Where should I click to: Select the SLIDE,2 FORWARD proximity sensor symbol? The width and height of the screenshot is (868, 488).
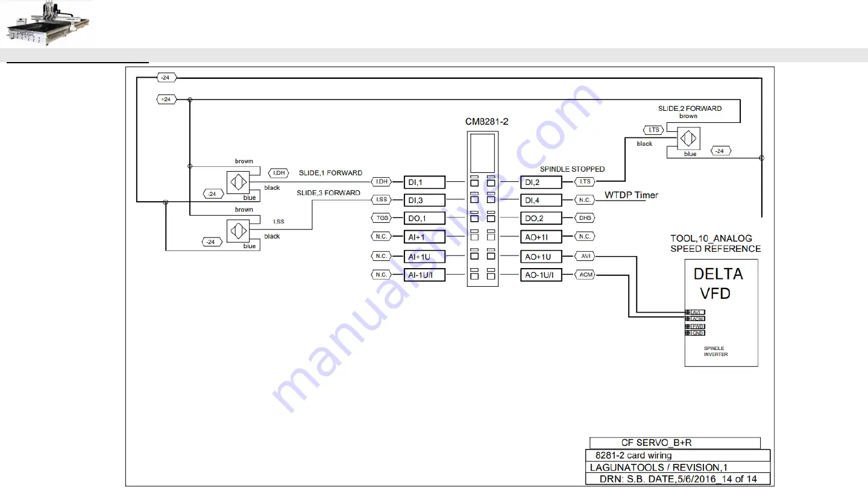[688, 139]
